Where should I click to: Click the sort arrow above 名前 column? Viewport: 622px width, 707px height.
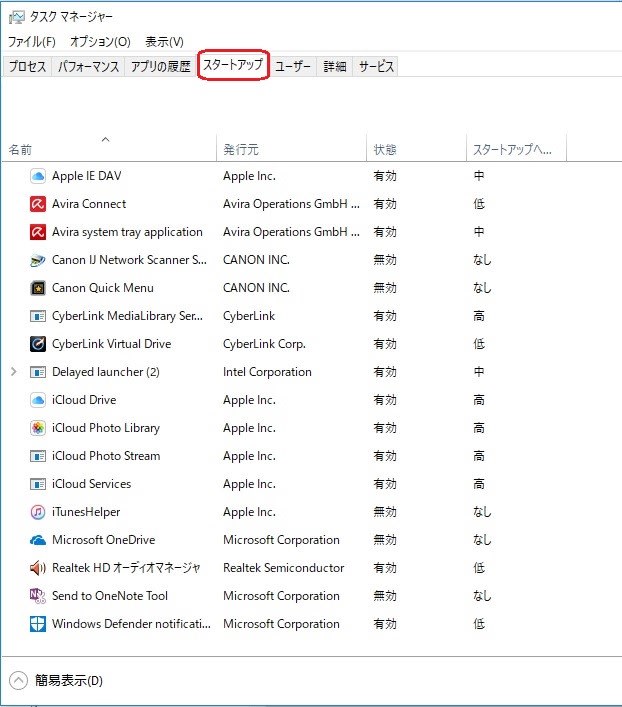click(x=106, y=139)
